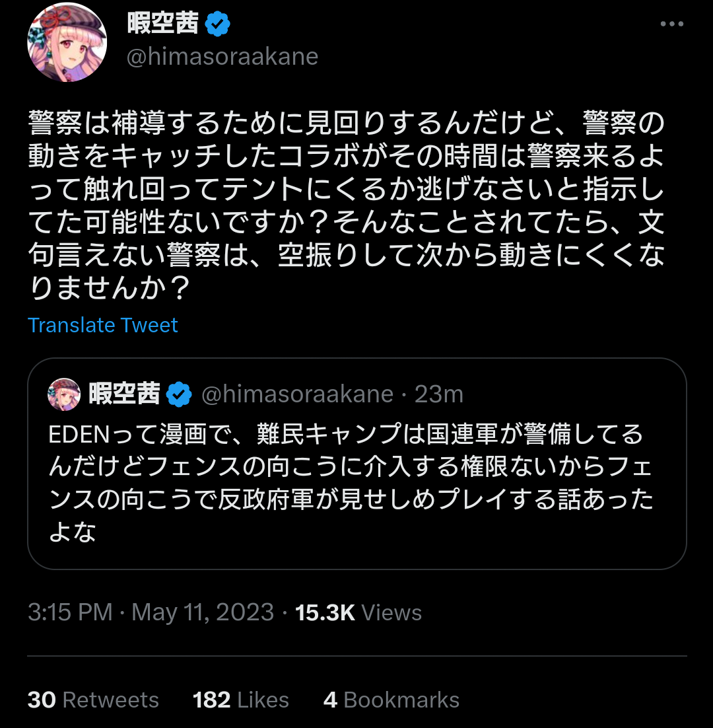The width and height of the screenshot is (713, 728).
Task: Show the 182 Likes list
Action: point(241,700)
